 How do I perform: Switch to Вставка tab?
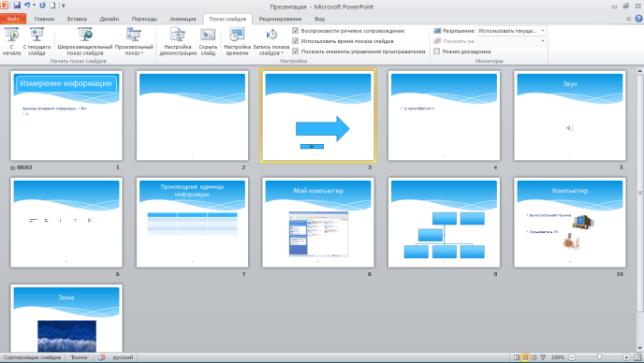click(77, 19)
